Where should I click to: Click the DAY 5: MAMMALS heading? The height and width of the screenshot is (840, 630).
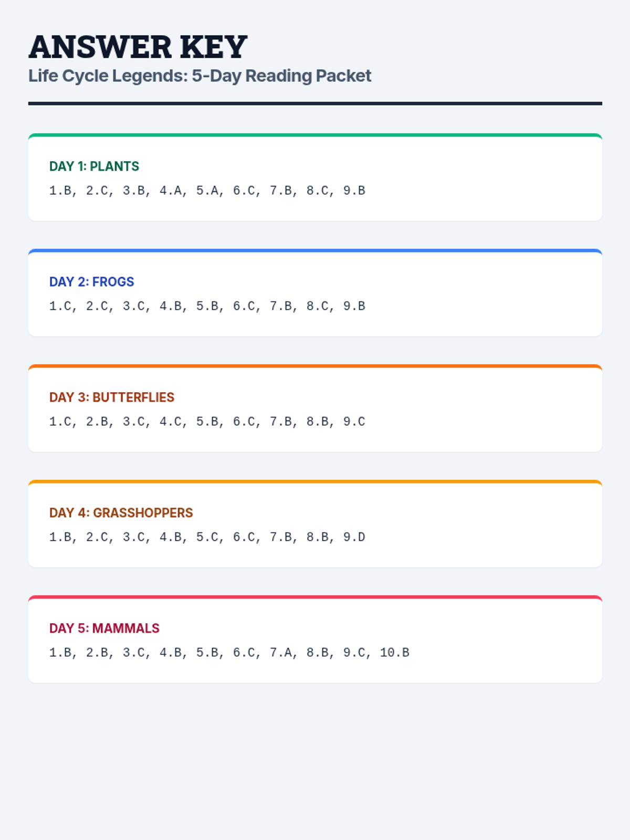(x=104, y=628)
